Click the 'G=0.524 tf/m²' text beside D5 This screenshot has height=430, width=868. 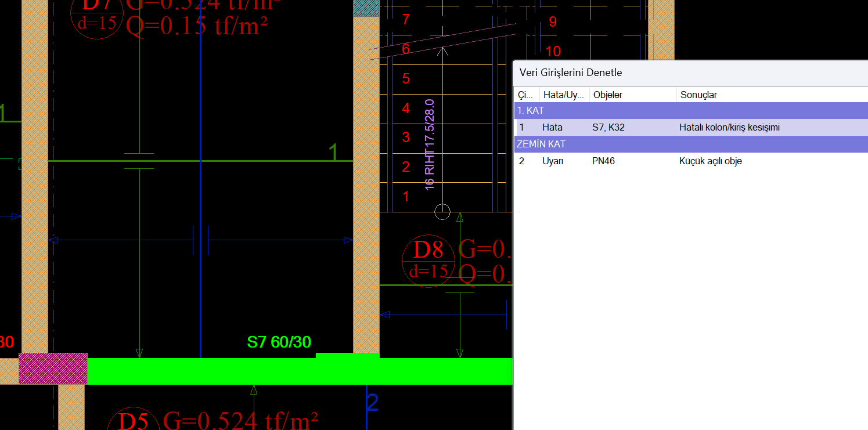point(241,421)
